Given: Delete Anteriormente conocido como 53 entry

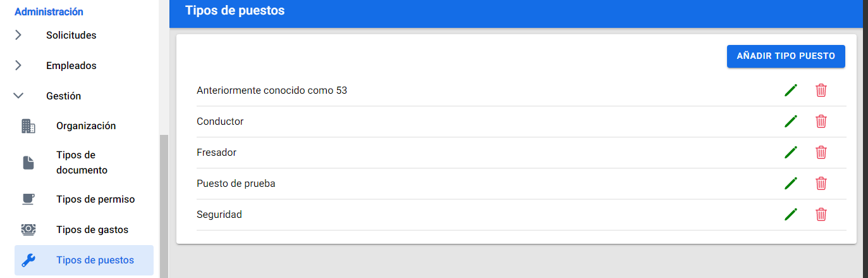Looking at the screenshot, I should (821, 91).
